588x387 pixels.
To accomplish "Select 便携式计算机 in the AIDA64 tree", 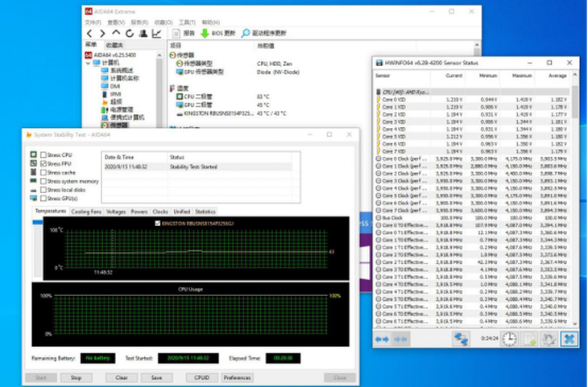I will click(x=127, y=117).
